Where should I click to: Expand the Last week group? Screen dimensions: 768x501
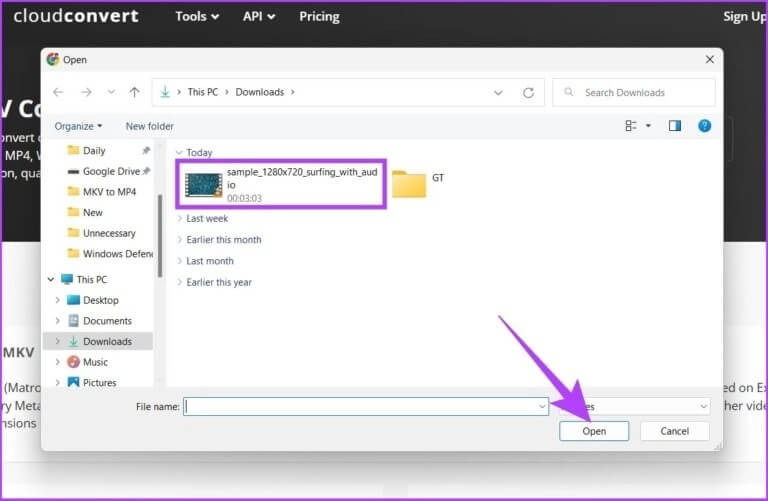click(x=179, y=218)
